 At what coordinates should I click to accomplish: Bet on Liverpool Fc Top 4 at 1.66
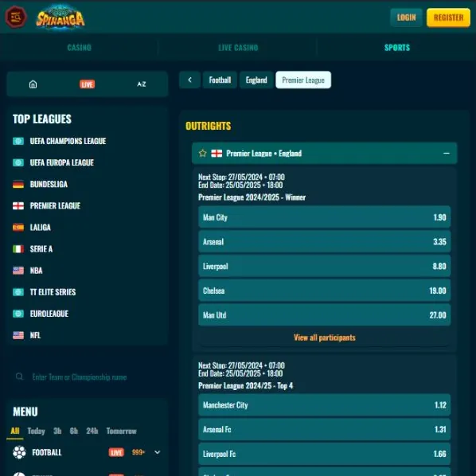pos(324,454)
